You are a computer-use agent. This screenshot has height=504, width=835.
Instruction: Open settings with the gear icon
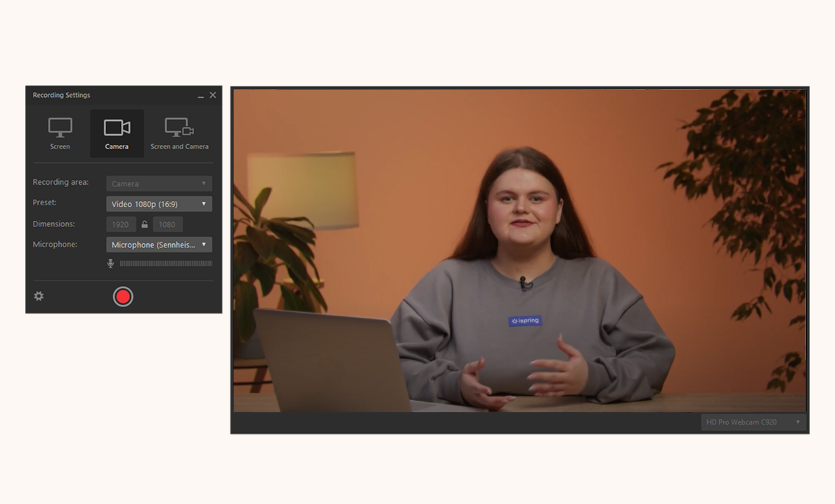(39, 297)
